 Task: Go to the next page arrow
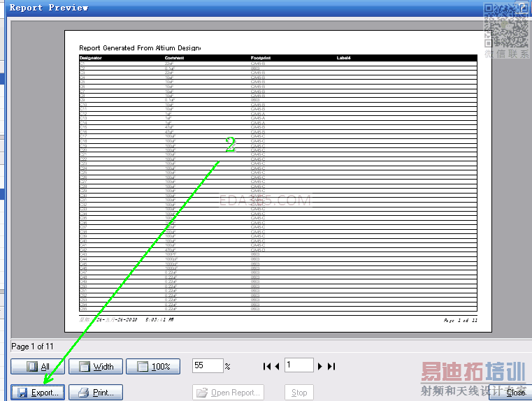pyautogui.click(x=320, y=367)
